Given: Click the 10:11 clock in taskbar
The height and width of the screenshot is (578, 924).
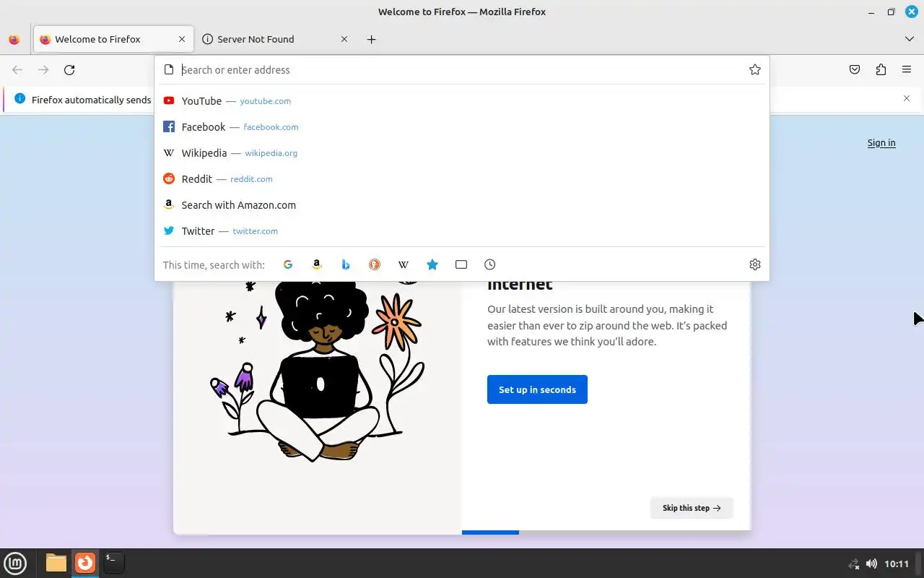Looking at the screenshot, I should pos(897,564).
